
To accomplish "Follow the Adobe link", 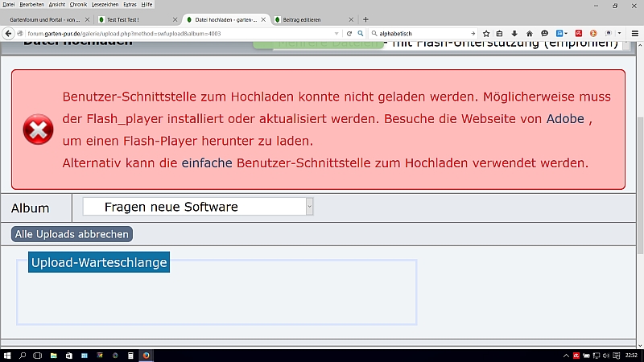I will coord(565,119).
